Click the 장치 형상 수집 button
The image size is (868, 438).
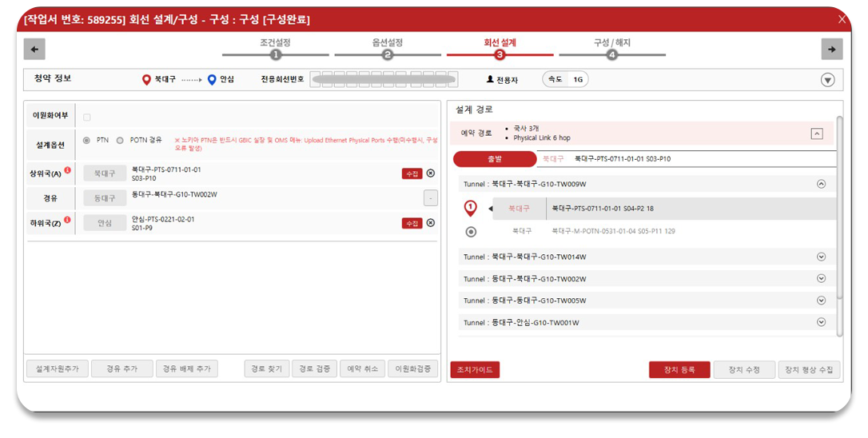(809, 370)
